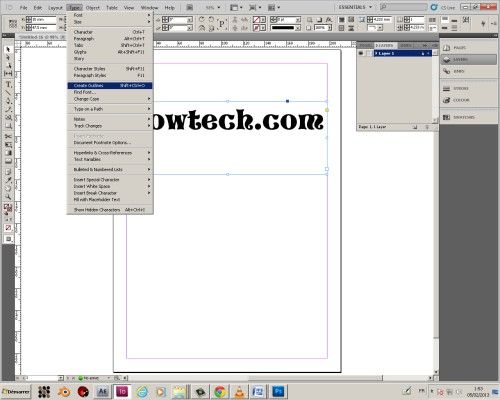Select the Zoom magnifier tool
Screen dimensions: 500x400
(8, 197)
